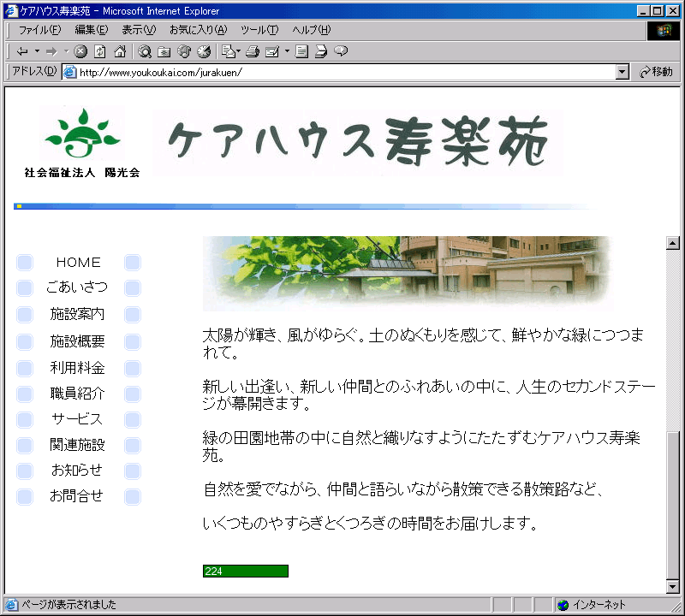Click the green 224 visitor counter
Screen dimensions: 685x616
(246, 571)
